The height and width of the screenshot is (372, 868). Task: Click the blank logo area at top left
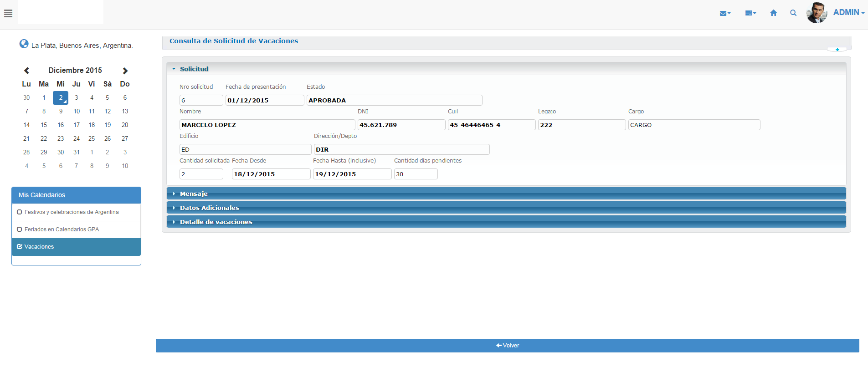61,12
